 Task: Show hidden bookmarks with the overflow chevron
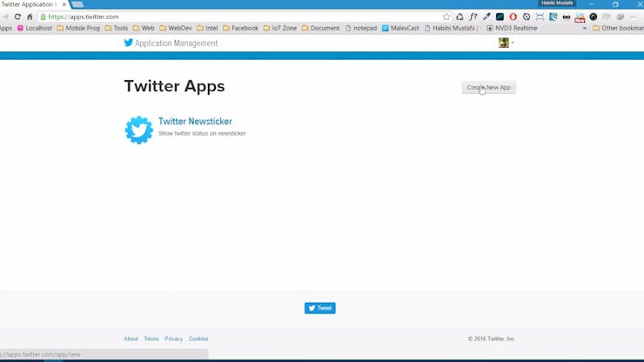point(585,28)
